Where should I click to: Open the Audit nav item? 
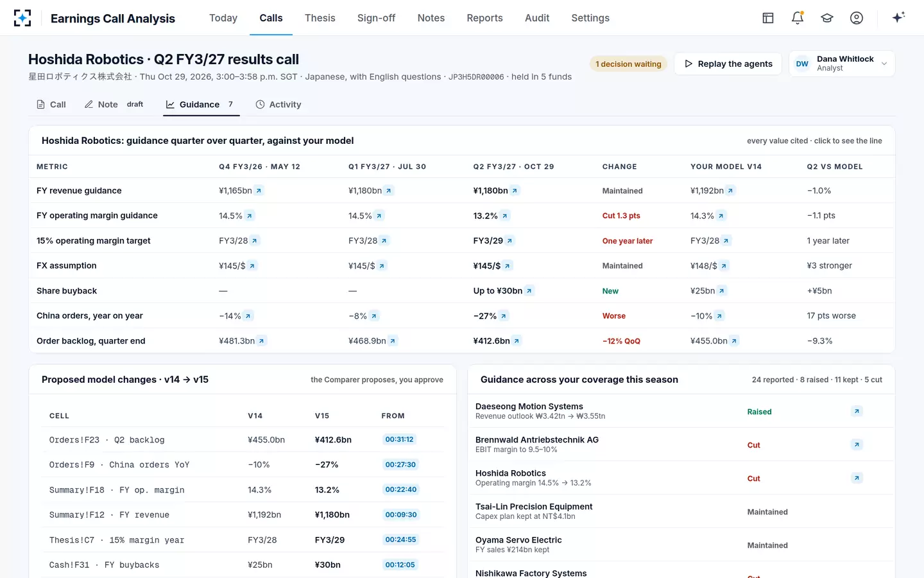[x=537, y=18]
